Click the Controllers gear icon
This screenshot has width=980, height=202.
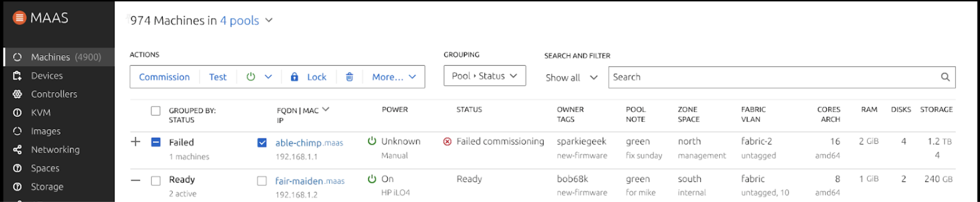click(x=18, y=94)
